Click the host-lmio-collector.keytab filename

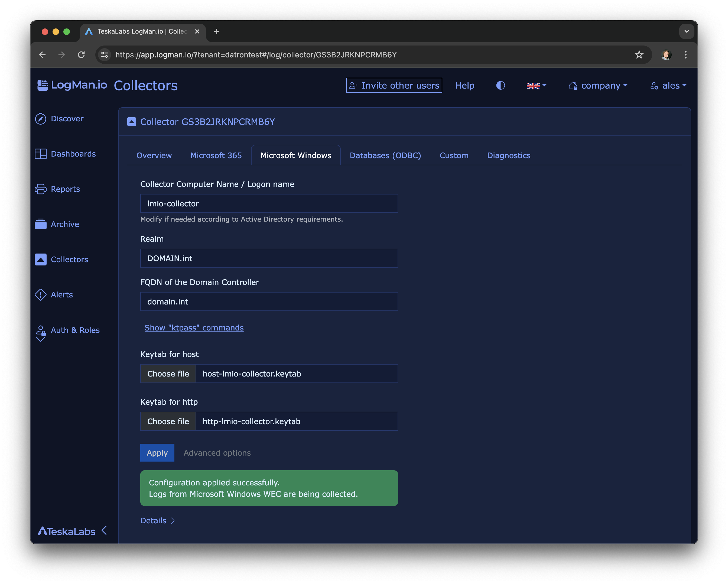252,374
